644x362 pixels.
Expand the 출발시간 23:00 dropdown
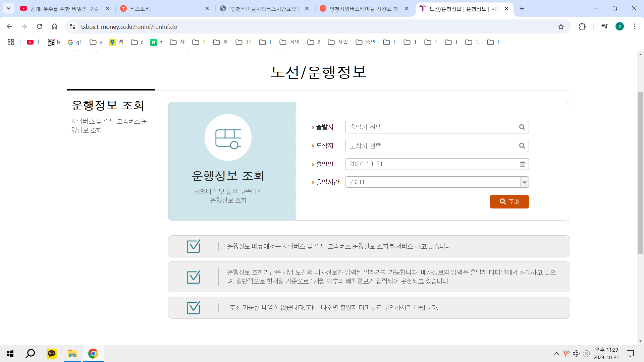point(524,182)
